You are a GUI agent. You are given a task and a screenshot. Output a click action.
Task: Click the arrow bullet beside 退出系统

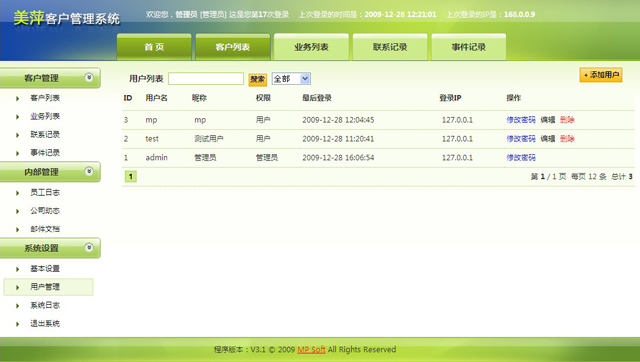pos(18,324)
